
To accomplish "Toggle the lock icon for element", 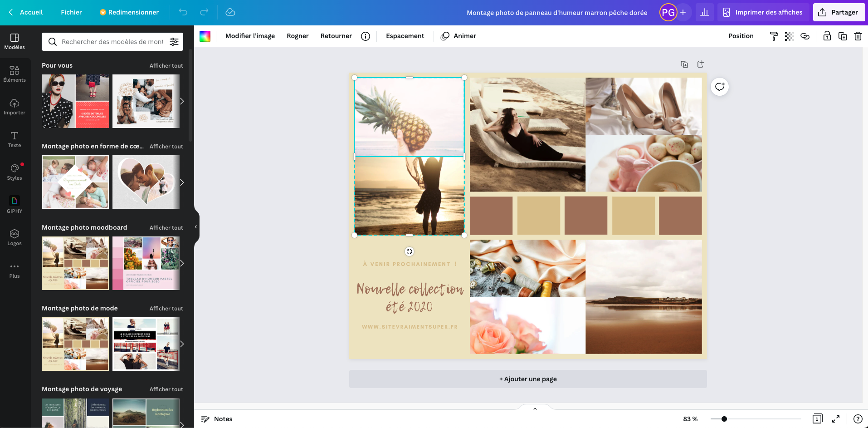I will coord(827,36).
